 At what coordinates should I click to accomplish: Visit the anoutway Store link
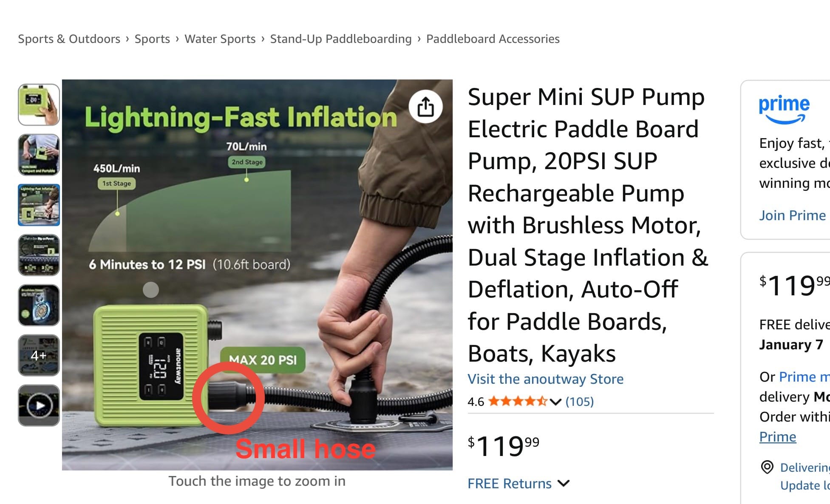click(545, 379)
